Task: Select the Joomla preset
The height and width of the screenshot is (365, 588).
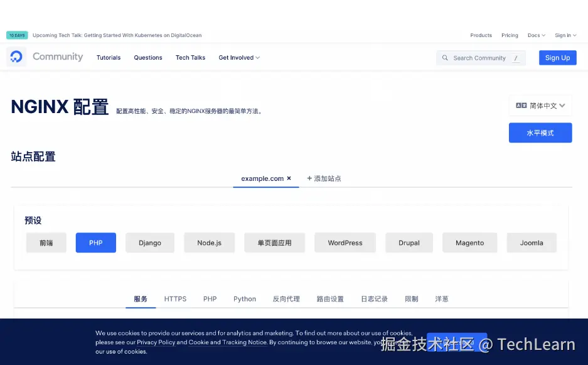Action: (x=532, y=242)
